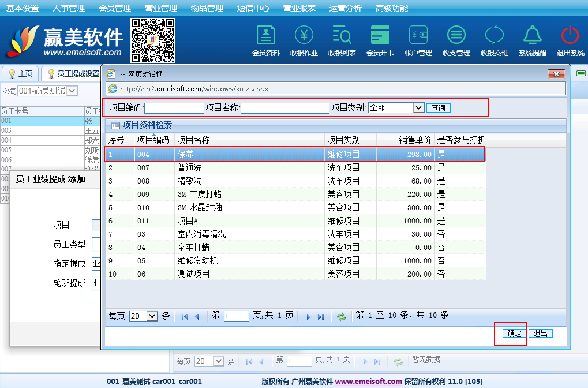Open the per-page count dropdown showing 20

(152, 316)
